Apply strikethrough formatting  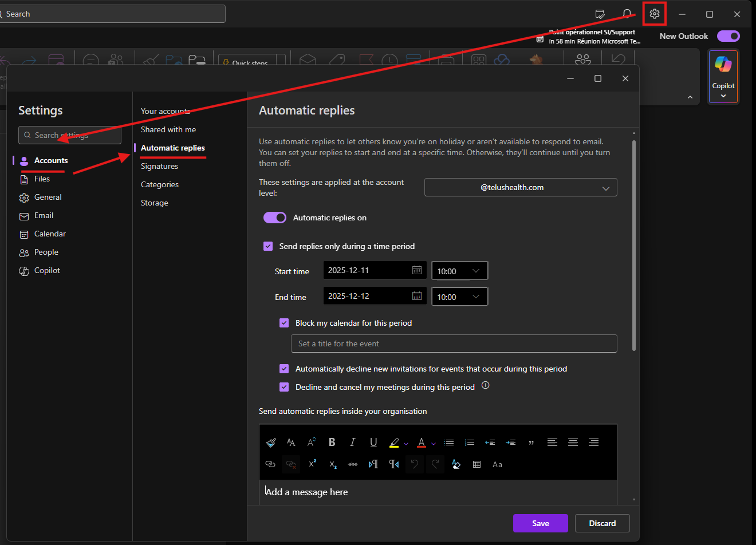click(353, 464)
